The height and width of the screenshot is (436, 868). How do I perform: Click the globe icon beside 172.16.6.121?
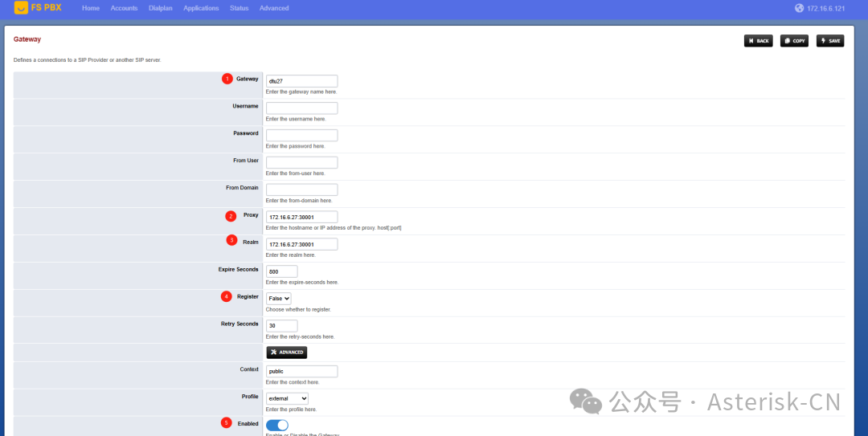click(799, 8)
